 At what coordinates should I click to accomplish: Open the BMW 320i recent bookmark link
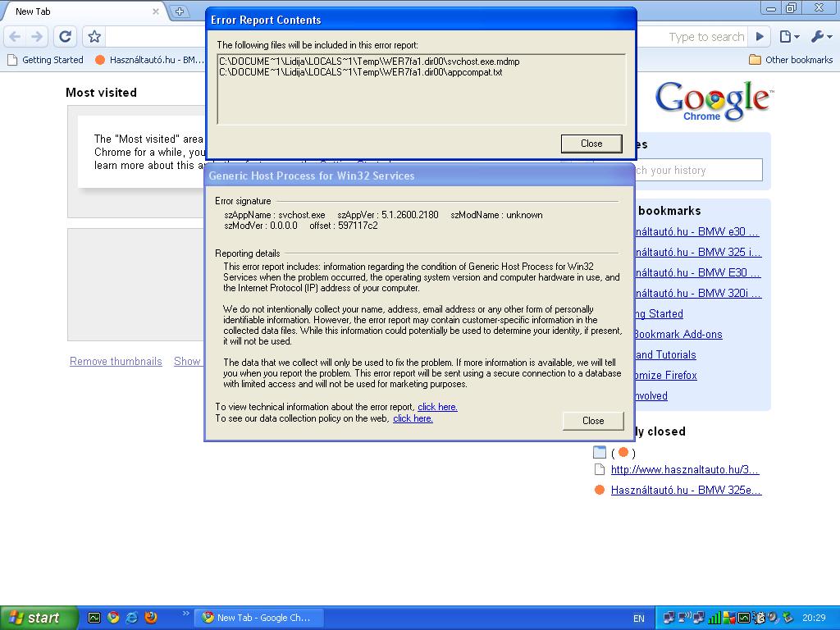698,293
